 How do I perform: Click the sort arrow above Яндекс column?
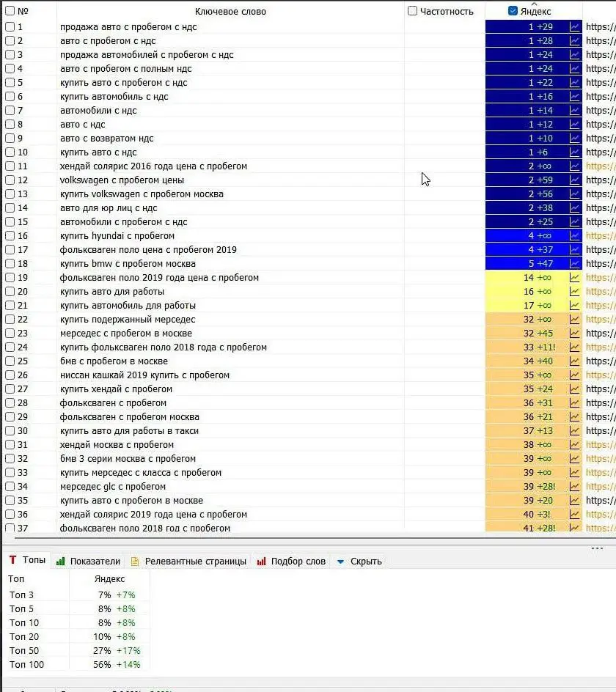pos(533,3)
